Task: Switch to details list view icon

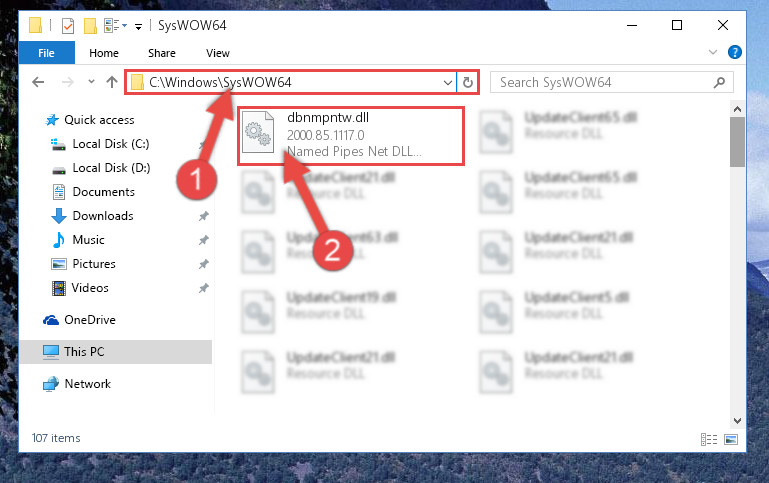Action: 709,439
